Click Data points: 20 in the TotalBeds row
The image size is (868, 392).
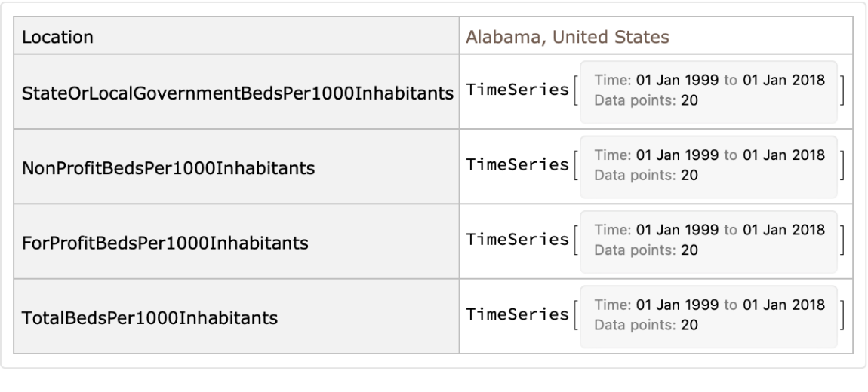pyautogui.click(x=646, y=326)
